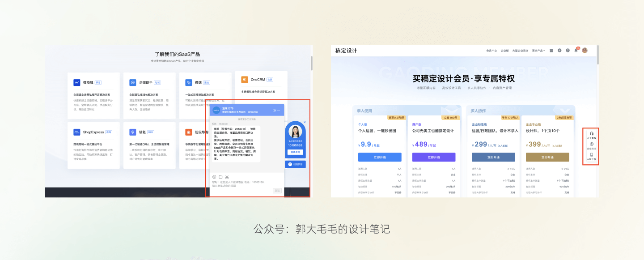Open the chat header more-options dots
Viewport: 644px width, 260px height.
coord(279,110)
